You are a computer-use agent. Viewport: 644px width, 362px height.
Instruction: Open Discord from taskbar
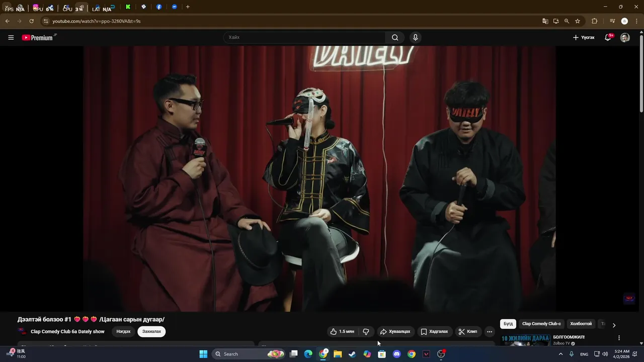click(x=396, y=354)
